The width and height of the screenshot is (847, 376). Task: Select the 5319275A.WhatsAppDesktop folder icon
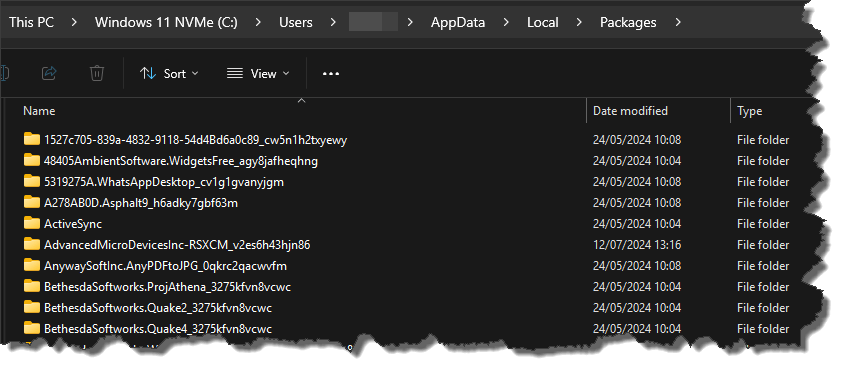coord(32,182)
